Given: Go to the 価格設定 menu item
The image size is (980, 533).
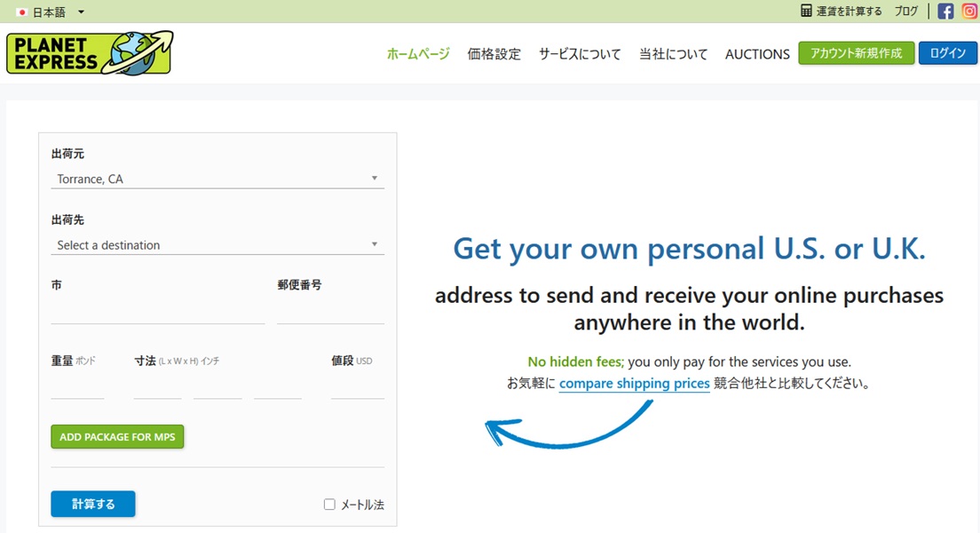Looking at the screenshot, I should [494, 54].
